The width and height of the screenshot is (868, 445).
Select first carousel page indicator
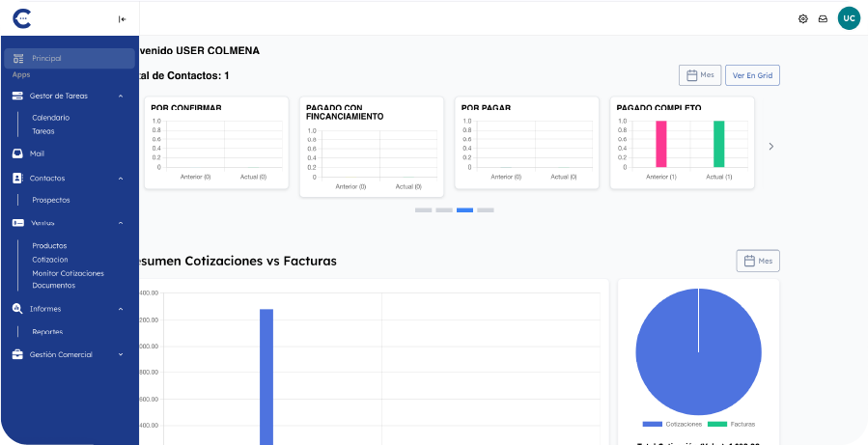click(424, 209)
